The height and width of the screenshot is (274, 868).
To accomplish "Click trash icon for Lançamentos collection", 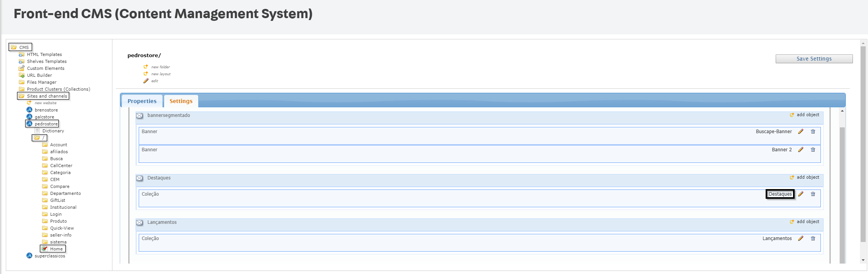I will click(x=813, y=238).
